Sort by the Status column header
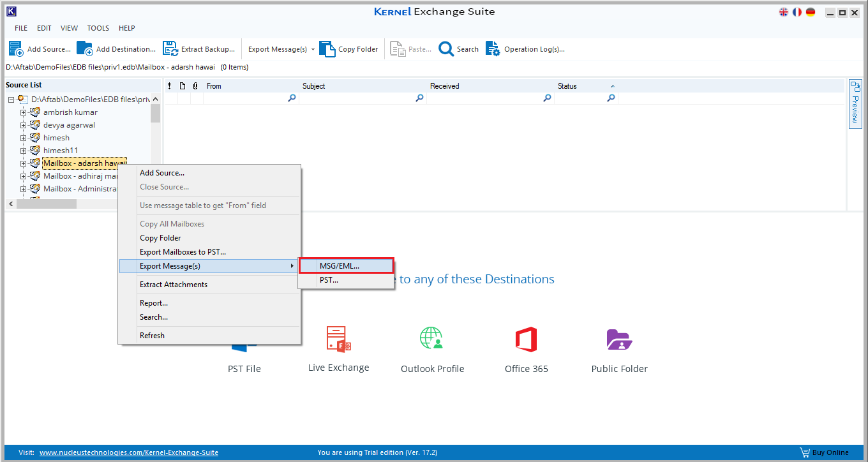The image size is (868, 462). [x=586, y=86]
